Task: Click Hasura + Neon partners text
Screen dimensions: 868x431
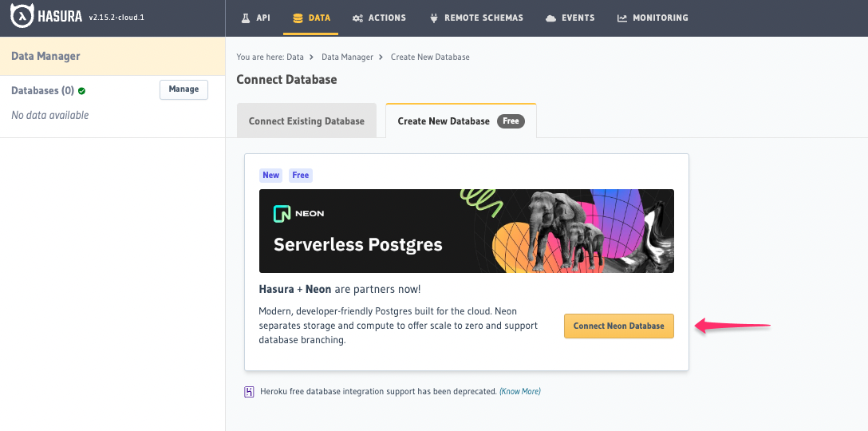Action: coord(339,289)
